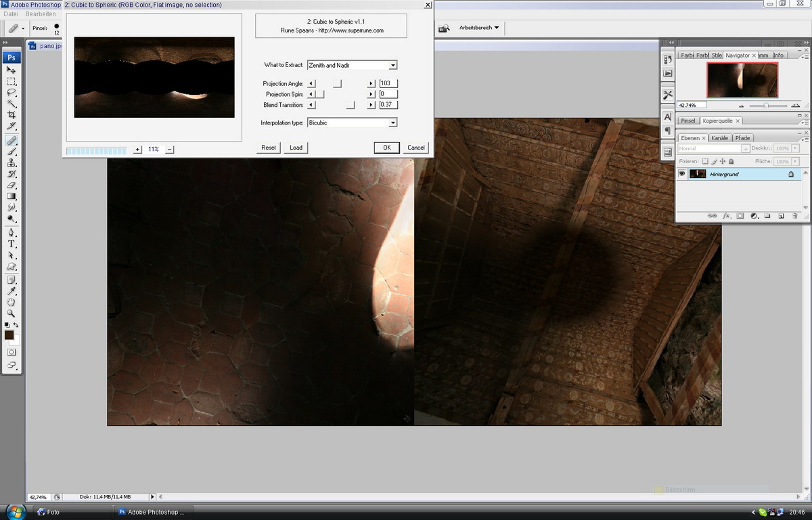
Task: Click the delete layer trash icon
Action: [795, 216]
